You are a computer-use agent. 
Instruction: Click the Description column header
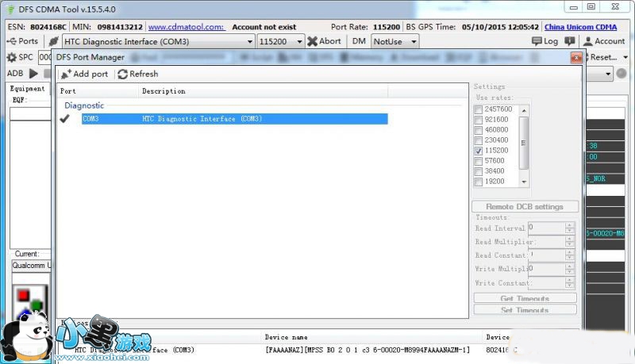tap(264, 91)
